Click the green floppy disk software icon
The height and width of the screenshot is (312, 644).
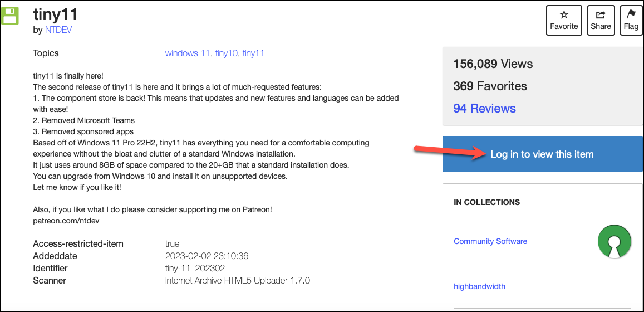(10, 17)
